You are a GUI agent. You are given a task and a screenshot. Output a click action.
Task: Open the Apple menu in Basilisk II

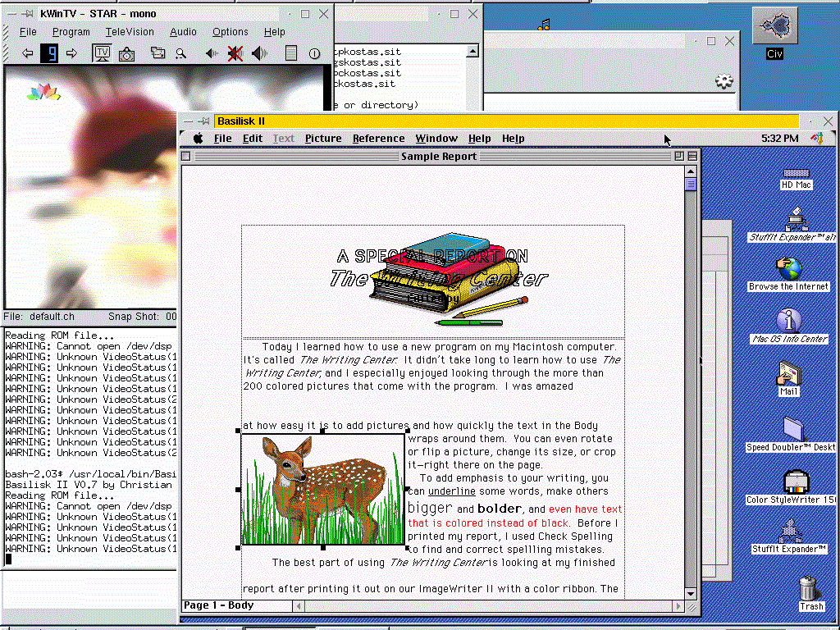pyautogui.click(x=198, y=138)
